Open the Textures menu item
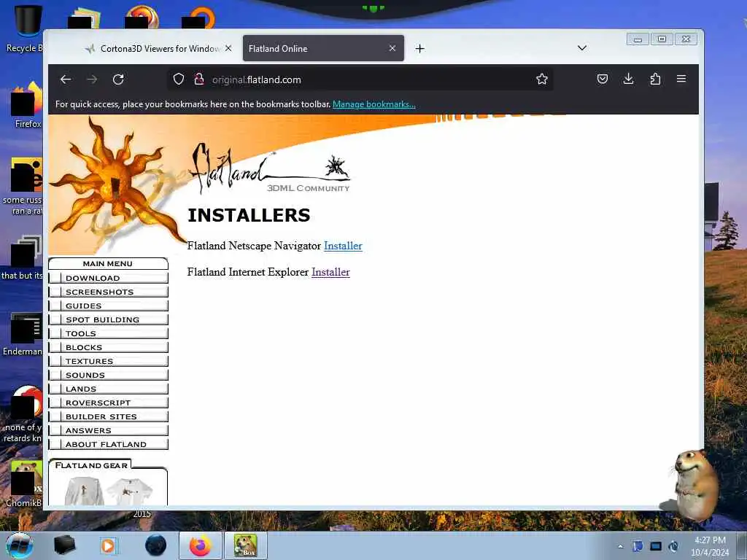This screenshot has height=560, width=747. [x=108, y=361]
